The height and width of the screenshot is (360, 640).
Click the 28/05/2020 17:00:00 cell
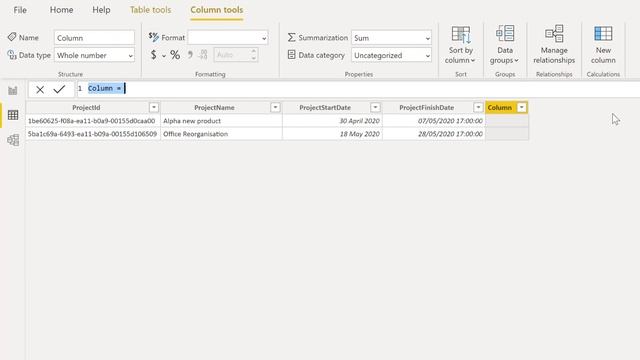click(434, 134)
